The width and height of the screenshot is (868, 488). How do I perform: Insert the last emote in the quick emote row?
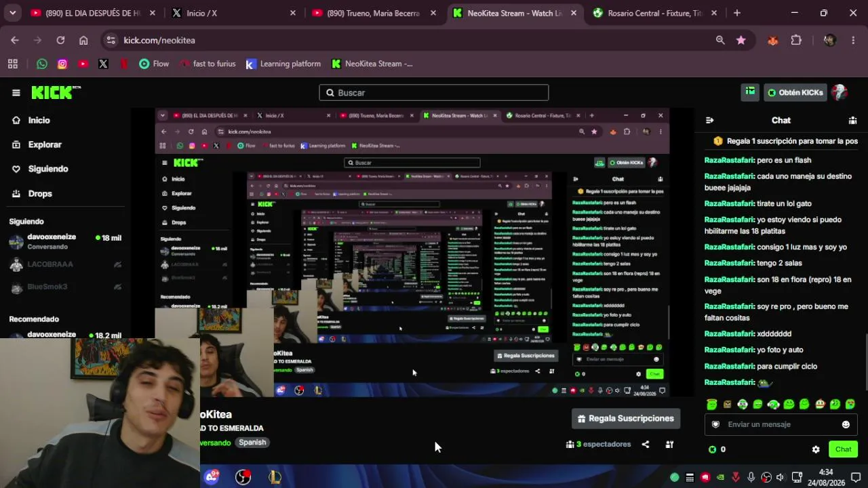[x=850, y=405]
